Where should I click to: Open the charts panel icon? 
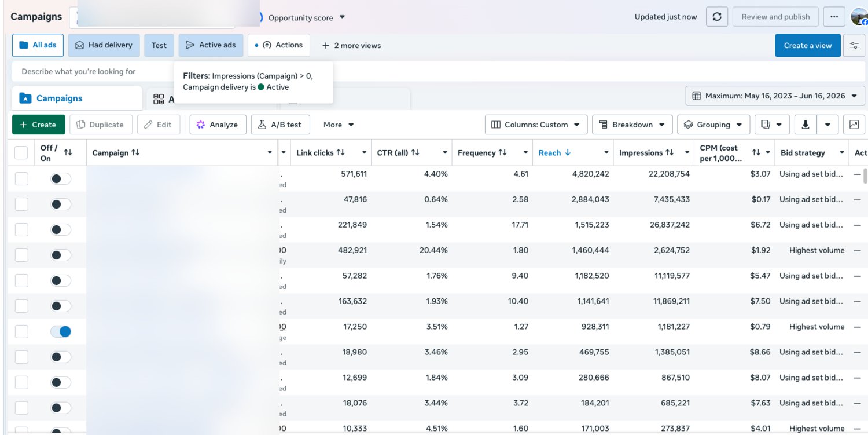[x=854, y=125]
